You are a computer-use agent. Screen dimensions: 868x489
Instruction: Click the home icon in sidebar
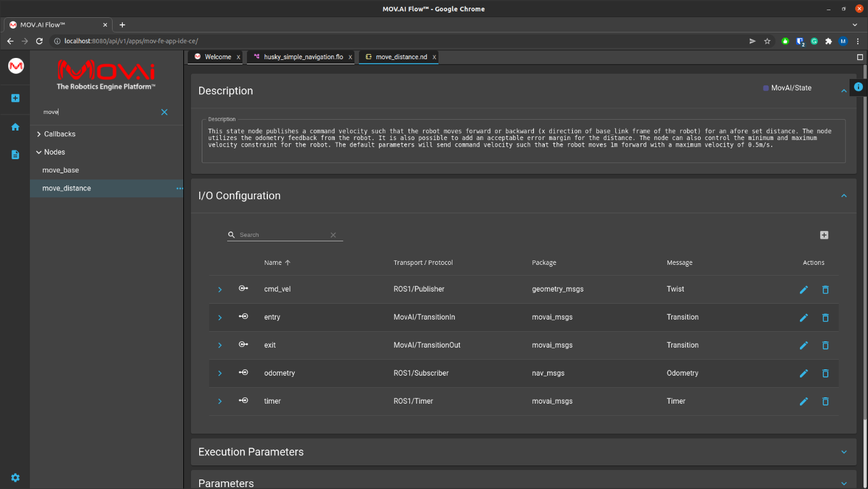click(15, 127)
